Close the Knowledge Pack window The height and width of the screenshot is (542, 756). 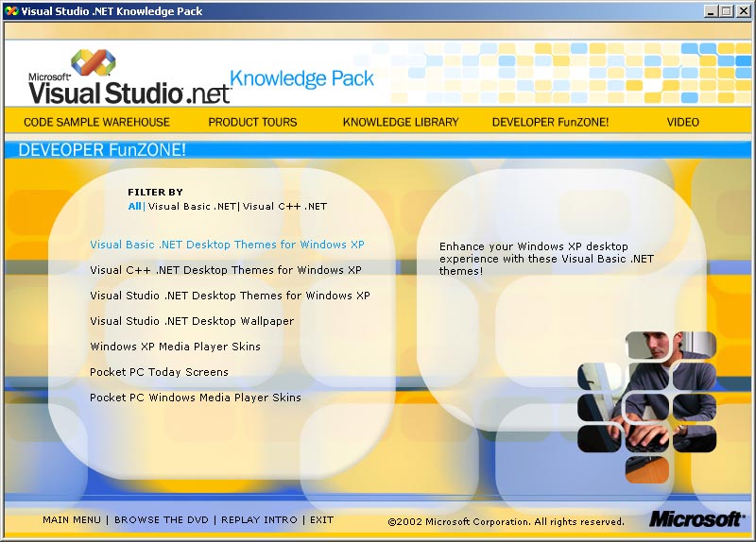click(744, 11)
